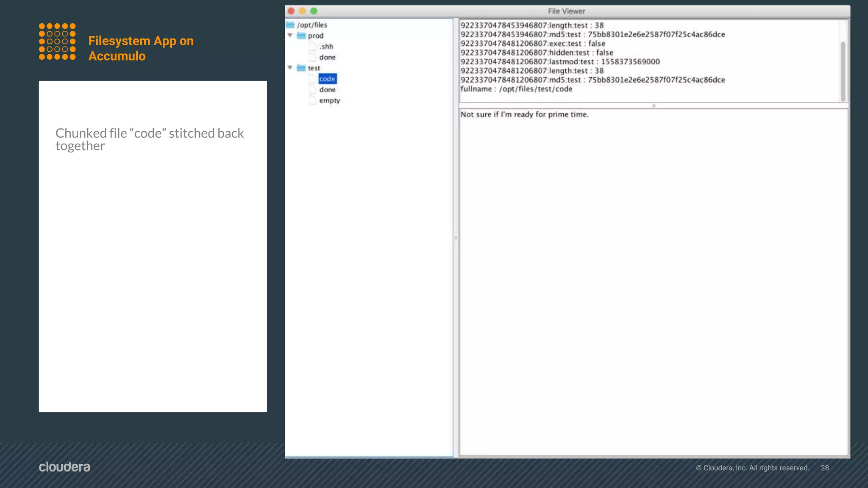Viewport: 868px width, 488px height.
Task: Select the empty file under test
Action: 330,100
